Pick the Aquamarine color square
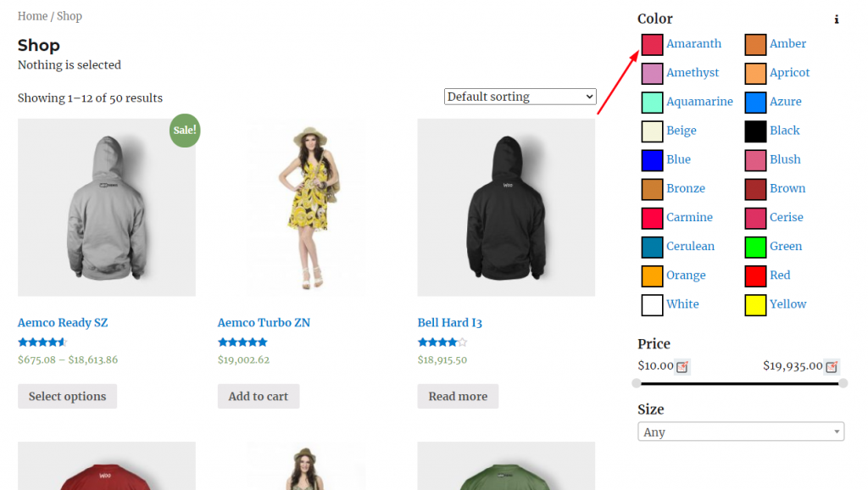This screenshot has width=868, height=490. (652, 103)
